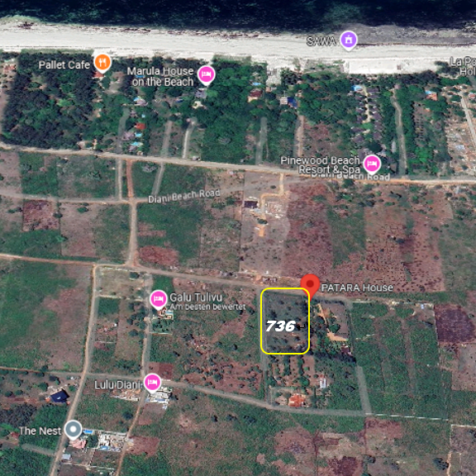This screenshot has height=476, width=476.
Task: Select the purple SAWA marker icon
Action: click(x=349, y=40)
